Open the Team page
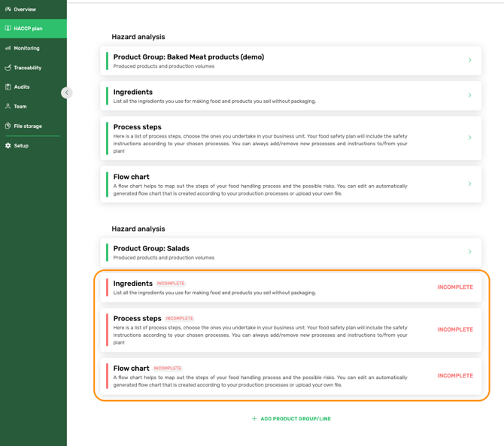This screenshot has height=446, width=504. tap(33, 106)
